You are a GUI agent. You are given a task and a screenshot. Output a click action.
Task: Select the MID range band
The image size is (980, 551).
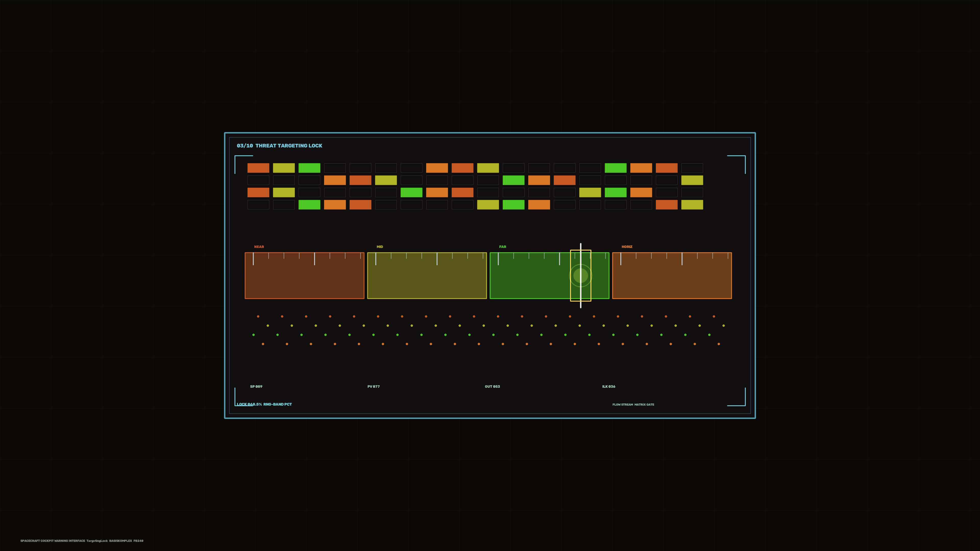pyautogui.click(x=427, y=276)
